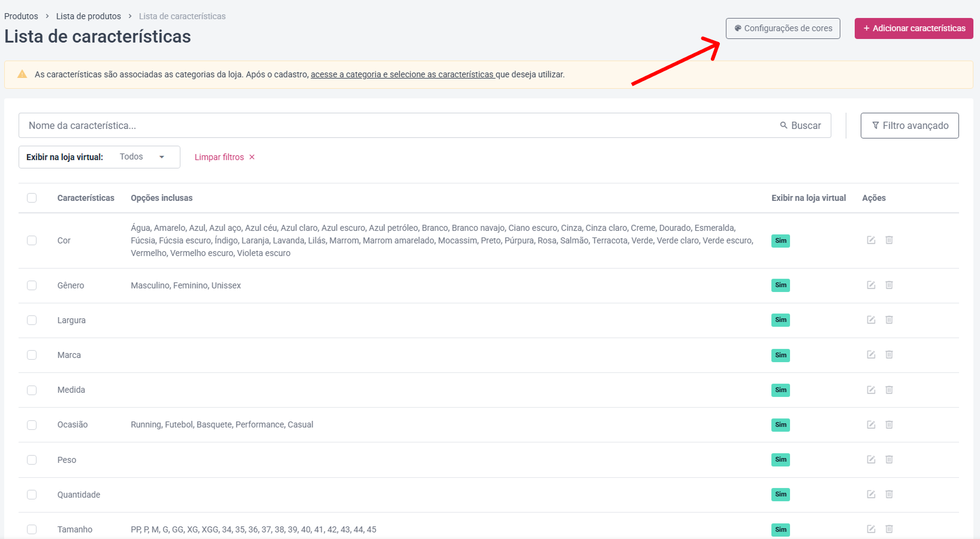Delete the Gênero characteristic
Viewport: 980px width, 539px height.
tap(889, 285)
